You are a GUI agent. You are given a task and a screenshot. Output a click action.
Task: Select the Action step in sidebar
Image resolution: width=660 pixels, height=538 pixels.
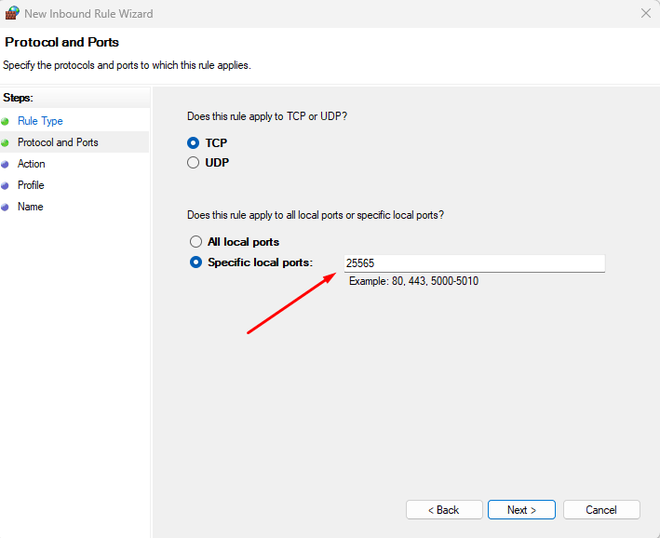[31, 164]
